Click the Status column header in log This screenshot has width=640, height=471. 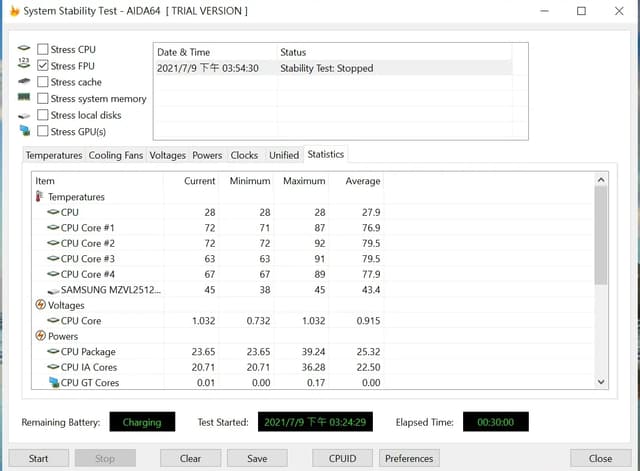(394, 52)
